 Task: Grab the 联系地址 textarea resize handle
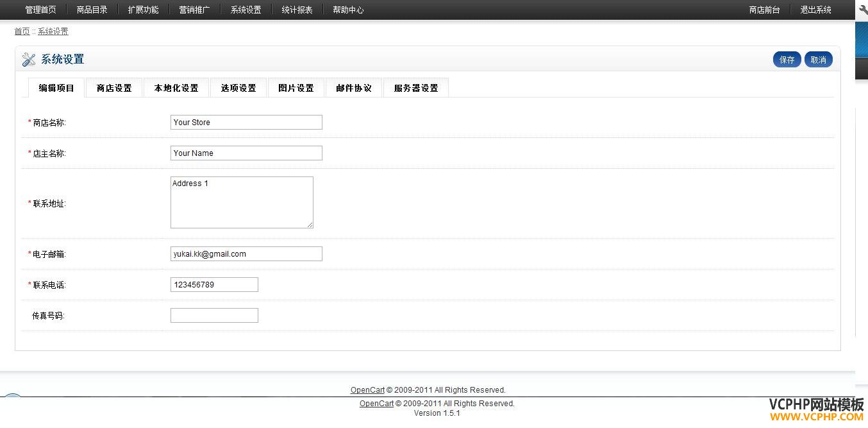coord(310,225)
